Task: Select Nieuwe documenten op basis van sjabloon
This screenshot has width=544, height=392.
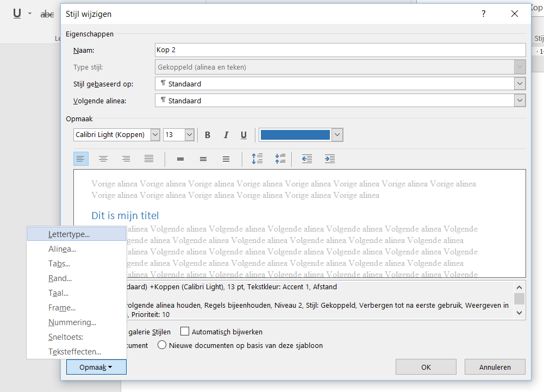Action: pyautogui.click(x=162, y=345)
